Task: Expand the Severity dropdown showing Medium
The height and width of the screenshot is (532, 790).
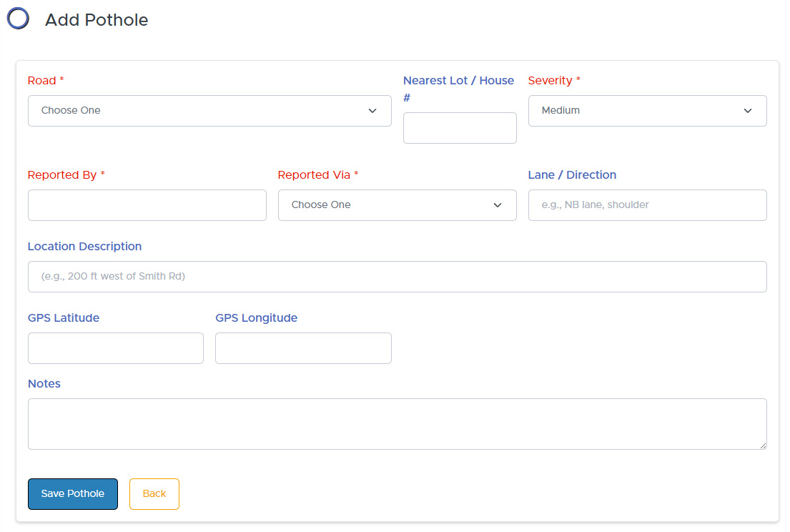Action: coord(647,111)
